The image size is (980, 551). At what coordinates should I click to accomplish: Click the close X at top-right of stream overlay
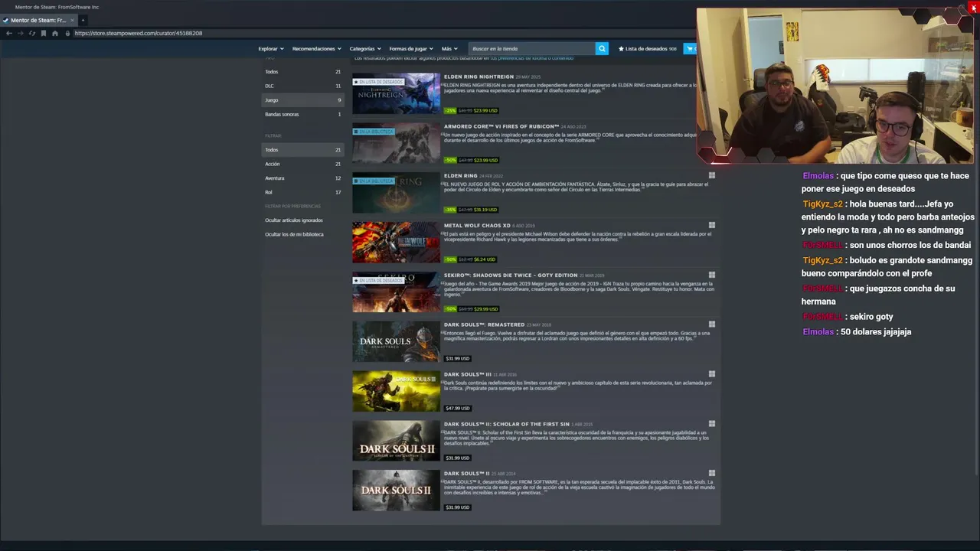[x=973, y=8]
